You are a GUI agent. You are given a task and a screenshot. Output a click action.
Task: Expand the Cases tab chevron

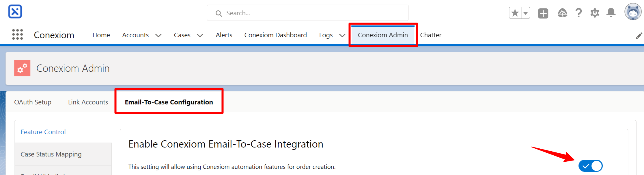pos(200,36)
